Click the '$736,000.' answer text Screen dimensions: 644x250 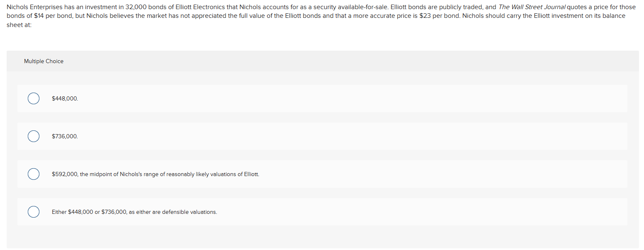click(x=65, y=136)
